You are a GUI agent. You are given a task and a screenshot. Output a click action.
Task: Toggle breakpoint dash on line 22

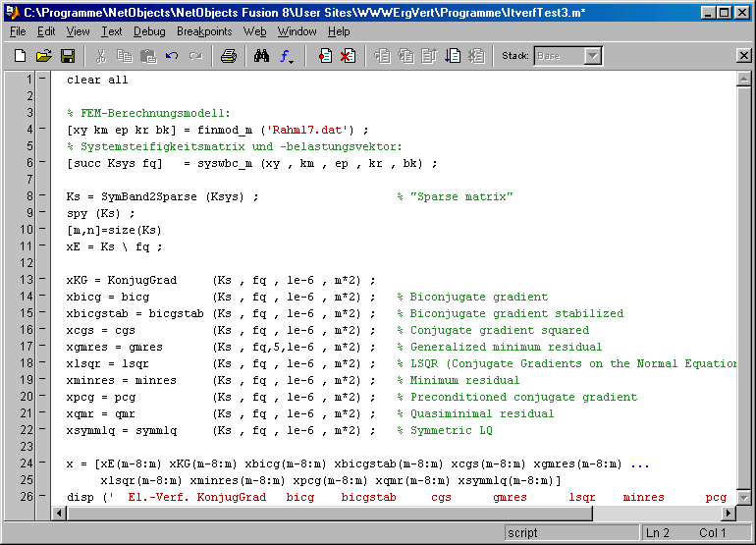42,429
